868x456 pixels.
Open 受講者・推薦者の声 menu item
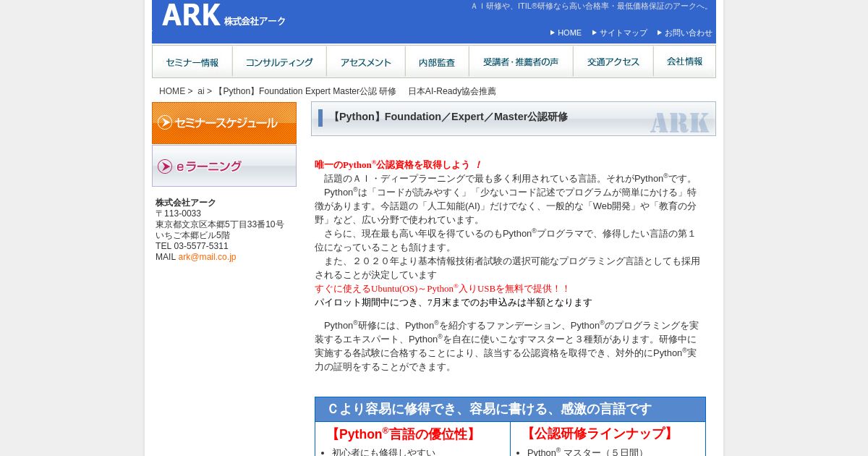click(521, 62)
